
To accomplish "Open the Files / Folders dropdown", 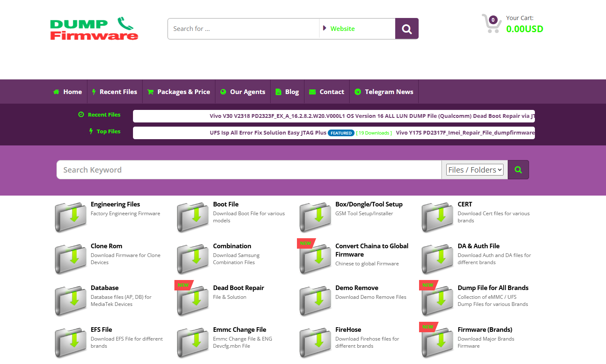I will [x=475, y=170].
